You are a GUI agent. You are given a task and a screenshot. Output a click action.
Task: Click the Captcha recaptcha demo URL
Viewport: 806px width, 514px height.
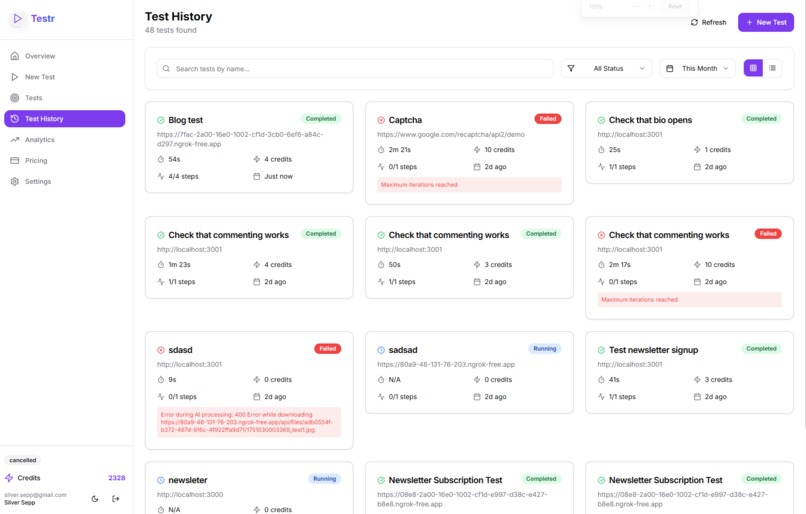(451, 135)
